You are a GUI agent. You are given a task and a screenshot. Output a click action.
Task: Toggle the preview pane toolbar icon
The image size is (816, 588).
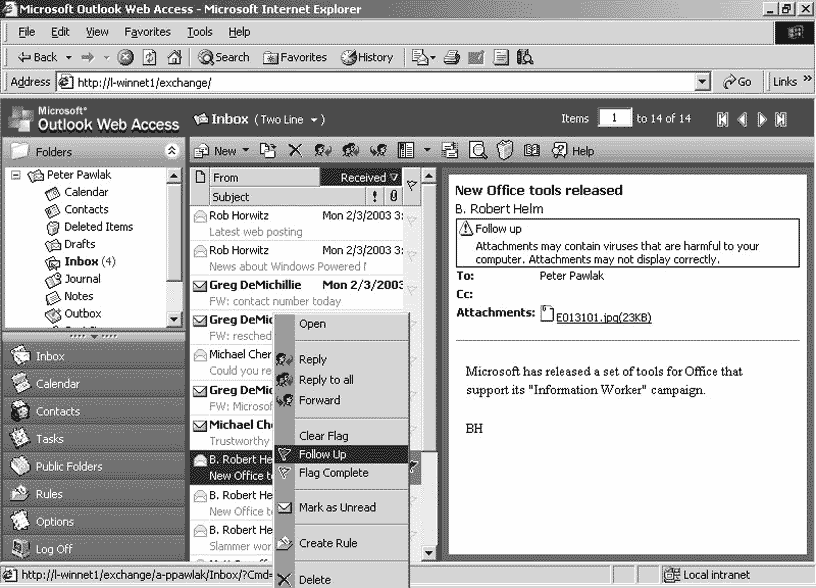click(405, 150)
